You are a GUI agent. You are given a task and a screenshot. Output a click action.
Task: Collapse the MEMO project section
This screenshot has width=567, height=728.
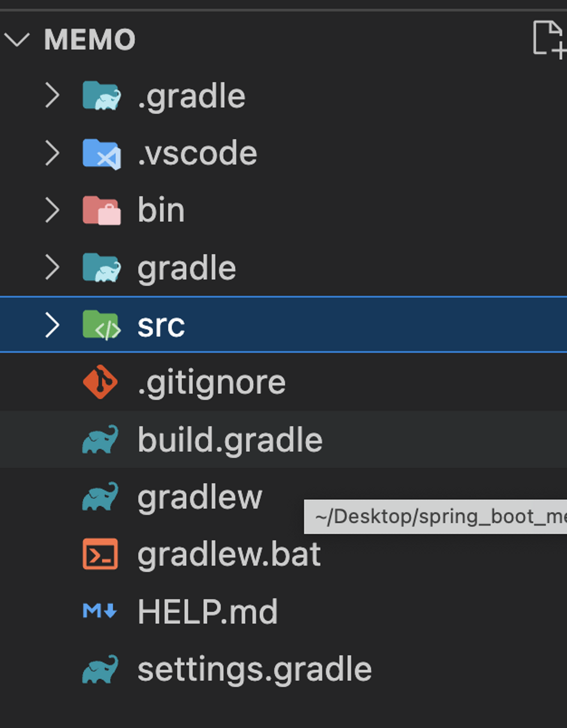click(x=17, y=39)
